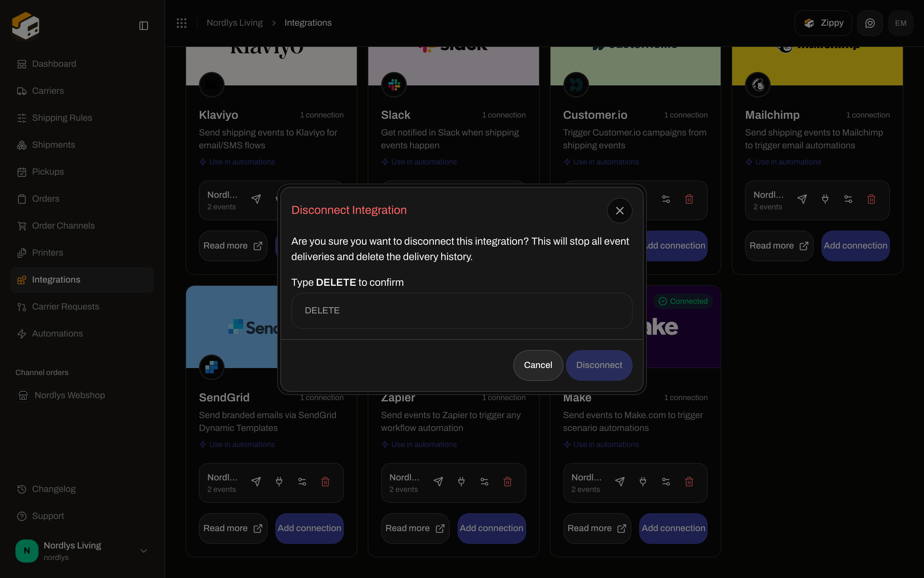Select Integrations in sidebar

click(82, 280)
